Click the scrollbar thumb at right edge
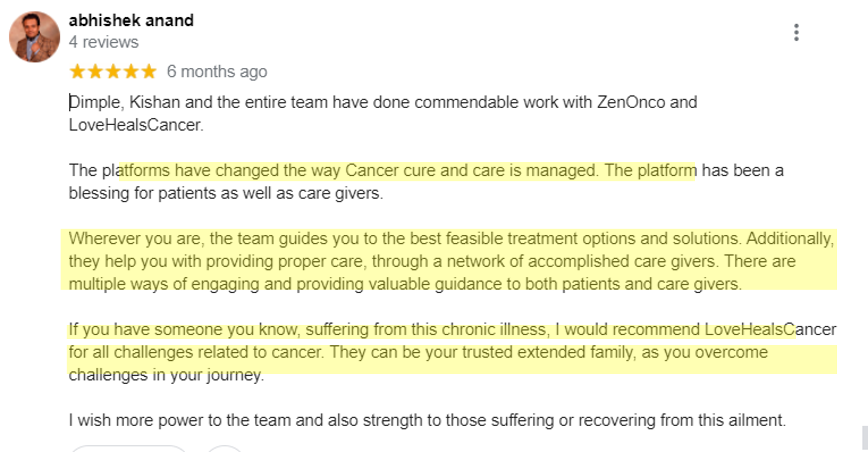 pyautogui.click(x=865, y=439)
